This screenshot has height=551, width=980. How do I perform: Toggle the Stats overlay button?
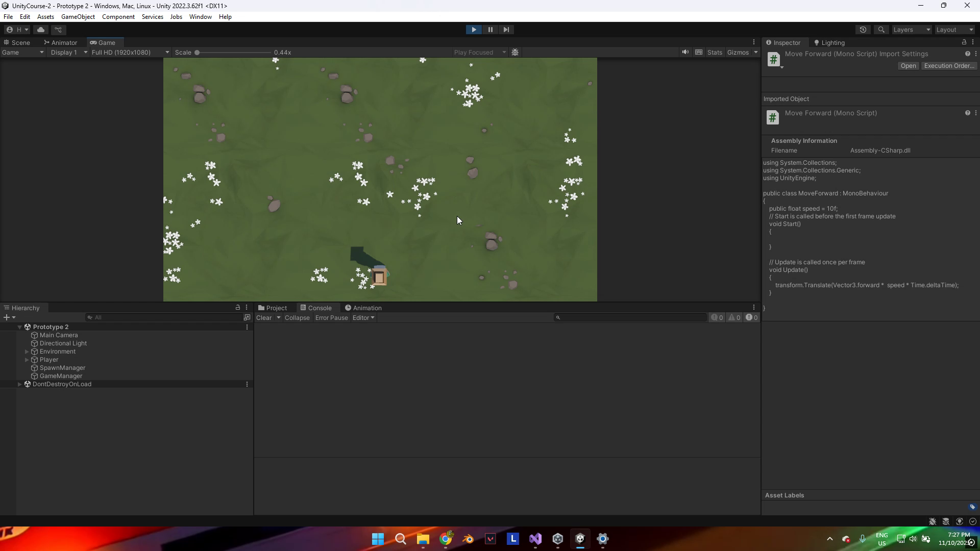(x=715, y=52)
